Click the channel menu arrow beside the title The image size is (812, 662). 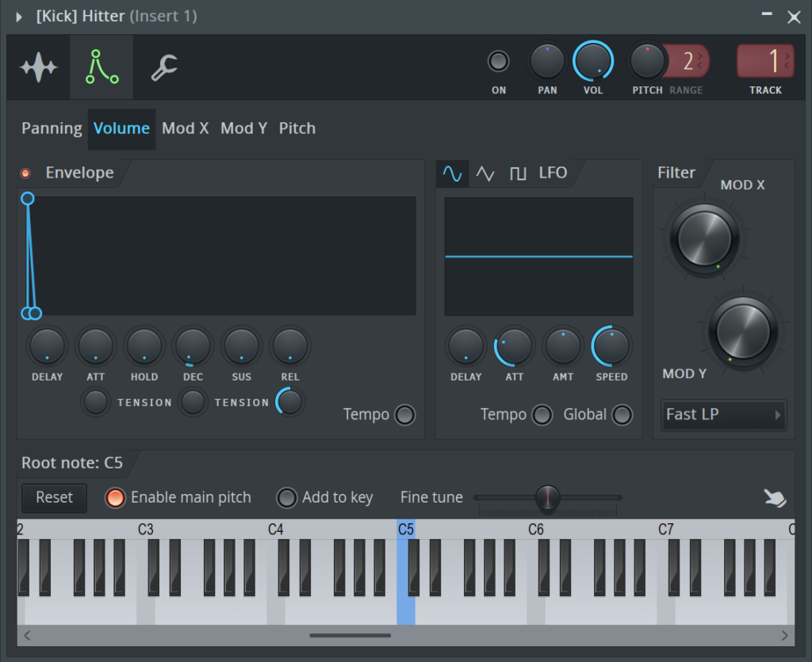click(x=19, y=17)
